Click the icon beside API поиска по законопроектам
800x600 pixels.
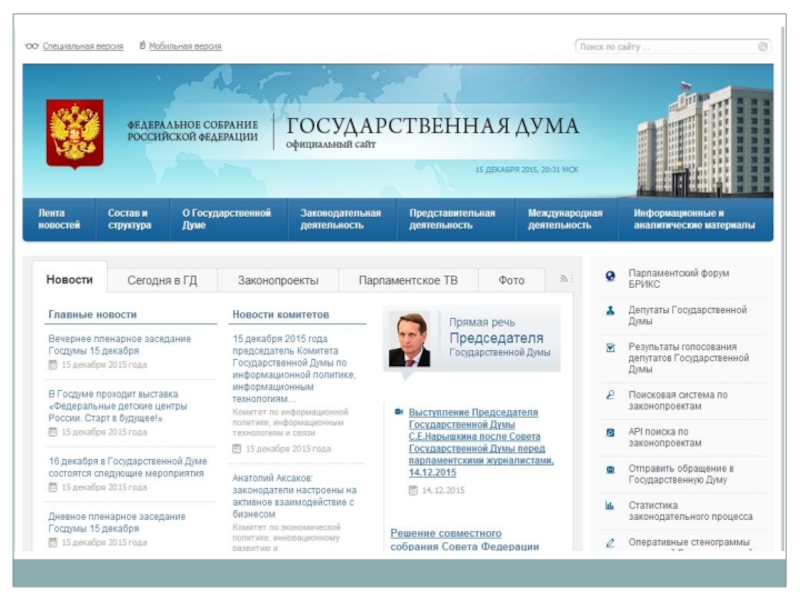point(610,433)
